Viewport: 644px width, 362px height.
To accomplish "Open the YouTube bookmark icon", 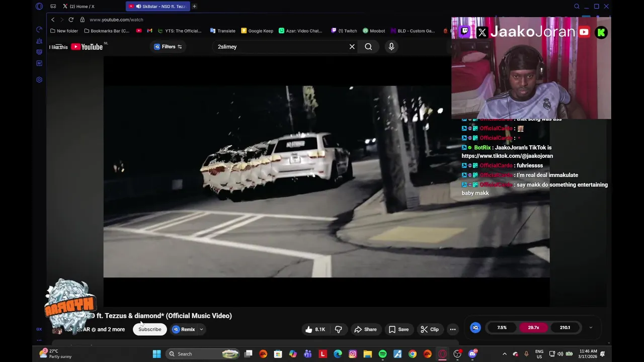I will pos(139,31).
